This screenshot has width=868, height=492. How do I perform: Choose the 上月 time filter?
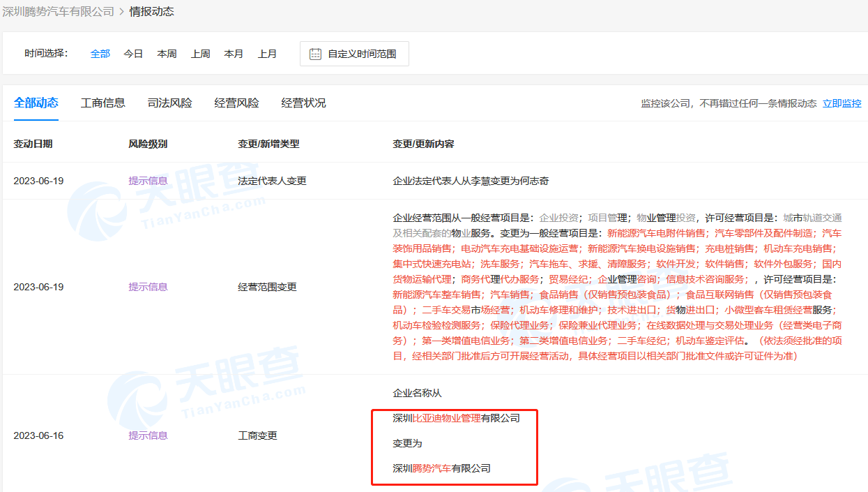click(267, 54)
